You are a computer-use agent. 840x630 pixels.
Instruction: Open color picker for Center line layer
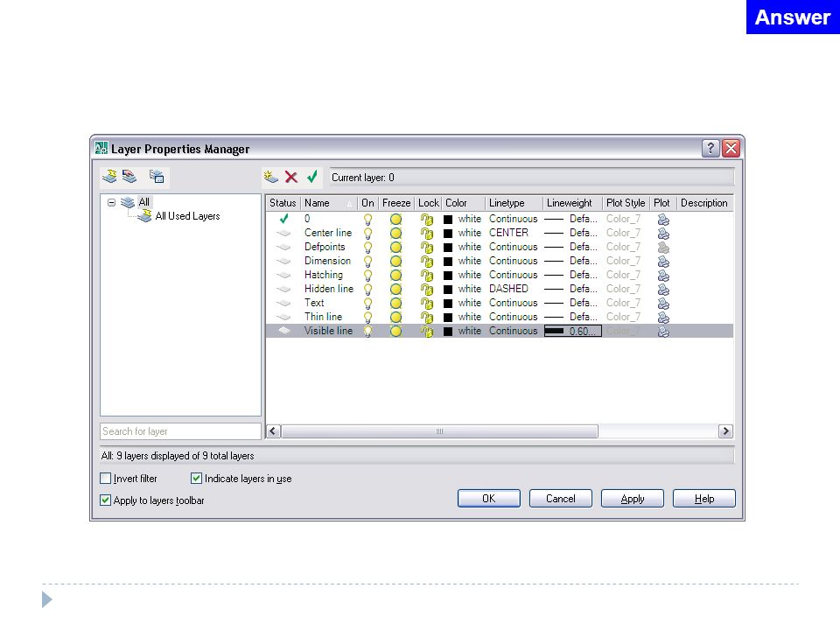pos(448,234)
